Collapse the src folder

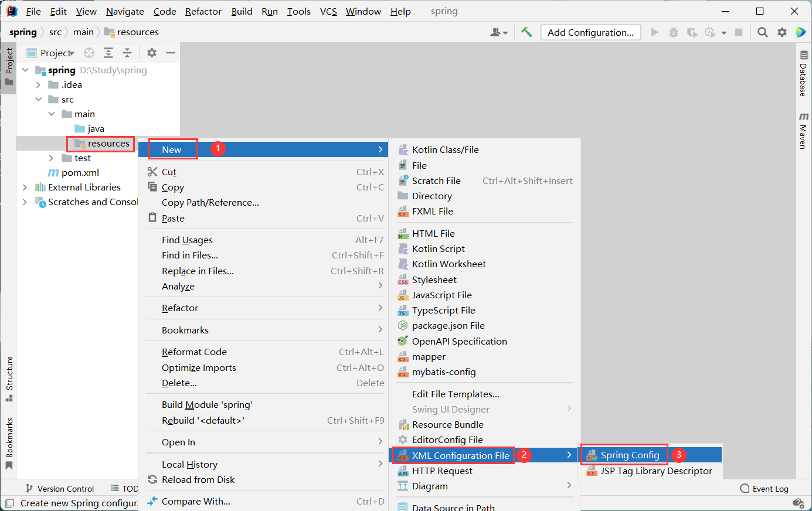(38, 100)
